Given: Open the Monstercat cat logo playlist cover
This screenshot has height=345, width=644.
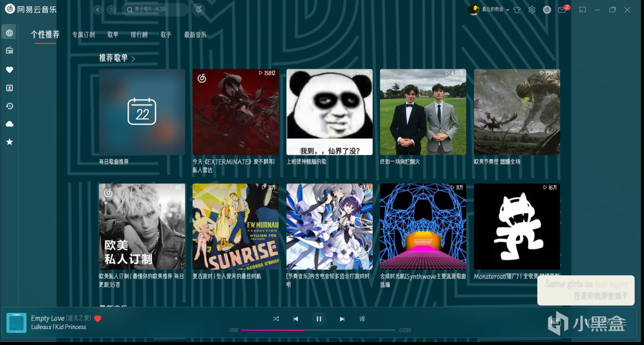Looking at the screenshot, I should pyautogui.click(x=517, y=227).
